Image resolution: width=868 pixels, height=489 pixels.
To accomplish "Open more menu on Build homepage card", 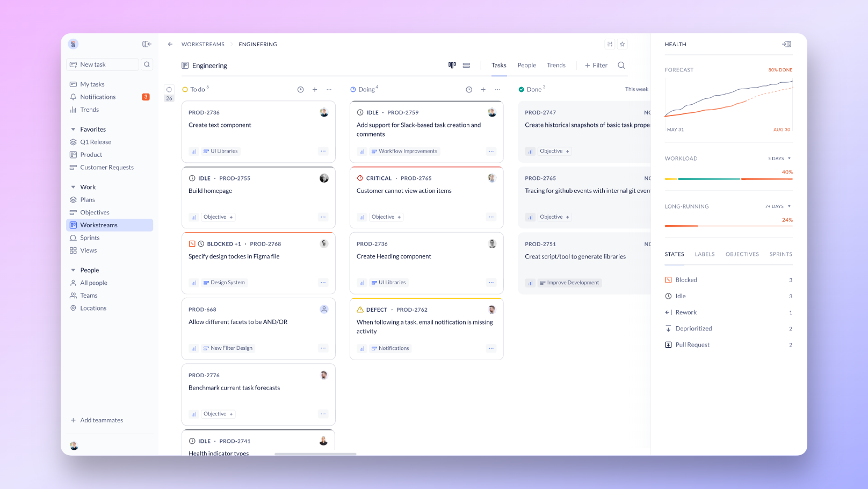I will pos(323,217).
